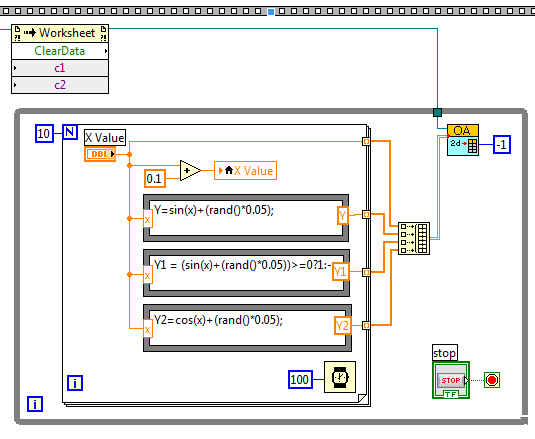The height and width of the screenshot is (439, 535).
Task: Toggle the stop Boolean button terminal
Action: 451,380
